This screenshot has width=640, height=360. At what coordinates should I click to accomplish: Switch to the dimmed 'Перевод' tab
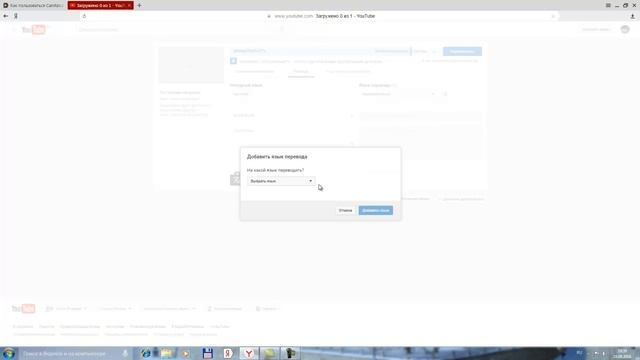301,71
